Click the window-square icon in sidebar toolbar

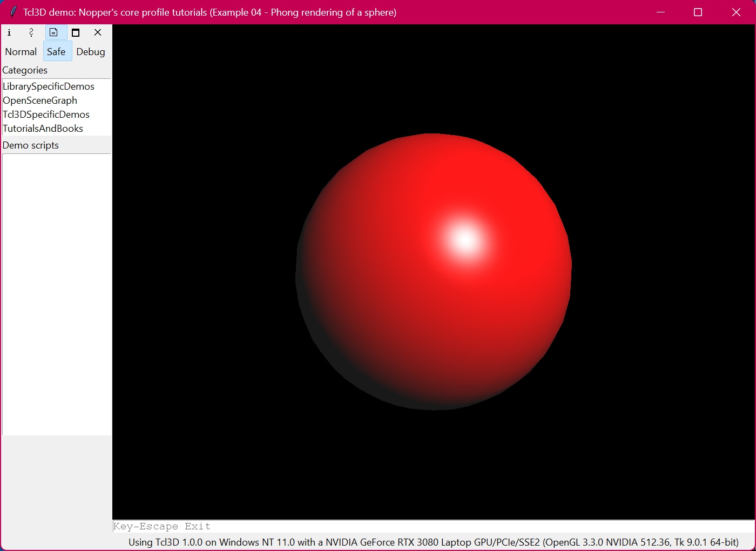click(x=76, y=32)
